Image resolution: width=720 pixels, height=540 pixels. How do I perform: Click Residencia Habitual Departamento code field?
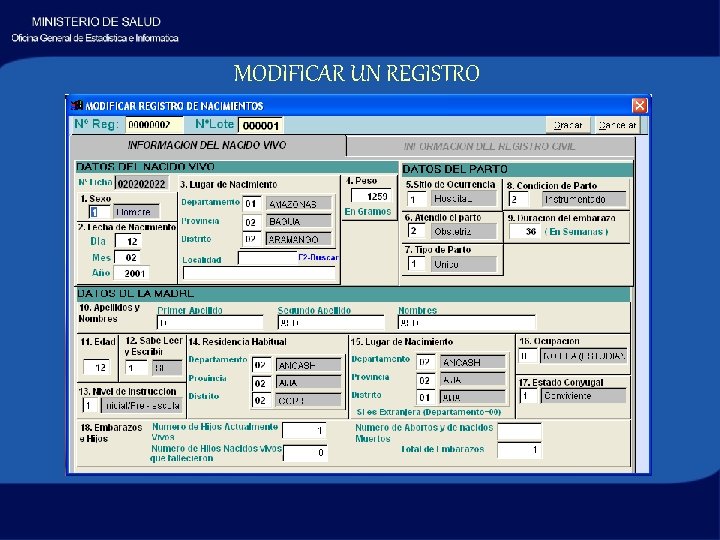click(262, 365)
